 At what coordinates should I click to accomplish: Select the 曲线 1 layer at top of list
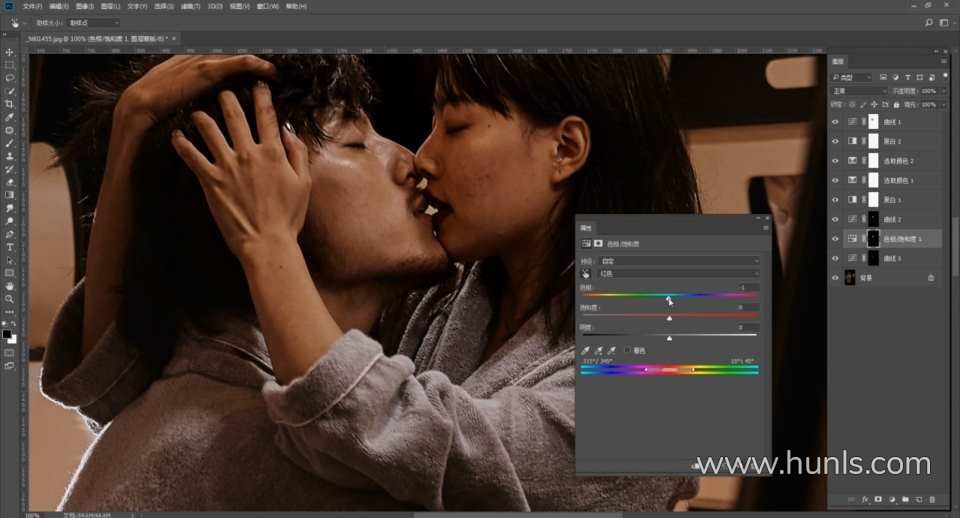click(892, 122)
